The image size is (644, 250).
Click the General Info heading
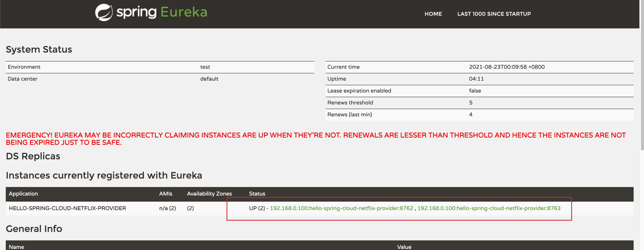click(x=34, y=229)
